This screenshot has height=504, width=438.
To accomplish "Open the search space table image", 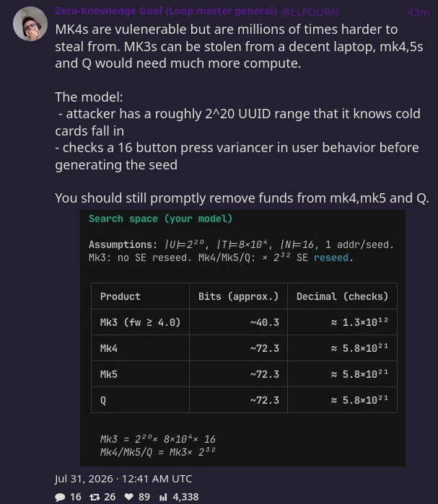I will point(242,338).
